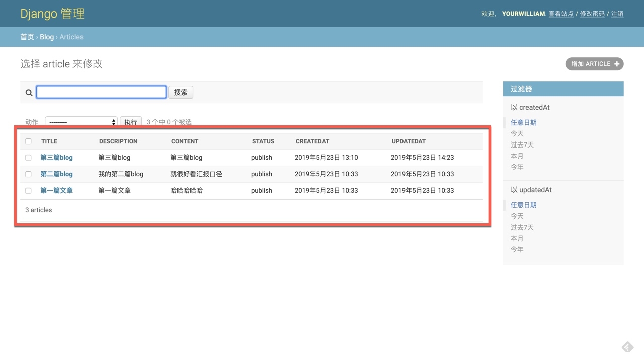644x363 pixels.
Task: Select the checkbox for 第一篇文章 row
Action: (28, 191)
